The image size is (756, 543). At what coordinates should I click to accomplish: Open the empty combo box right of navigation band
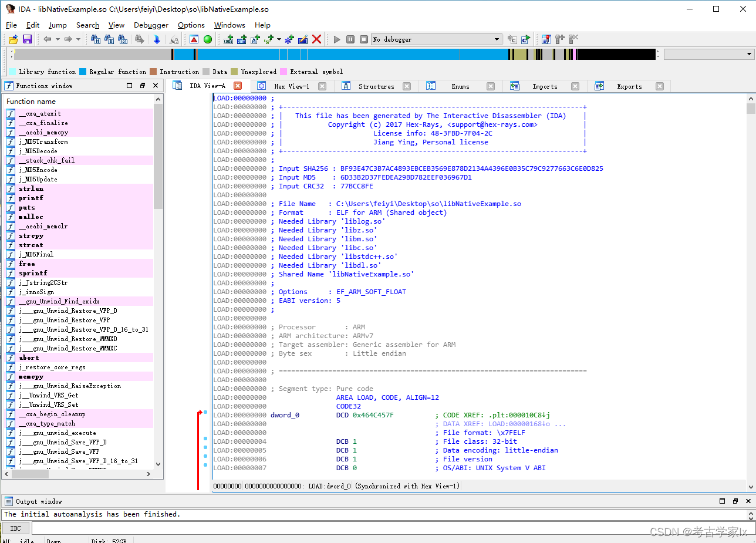pos(749,54)
